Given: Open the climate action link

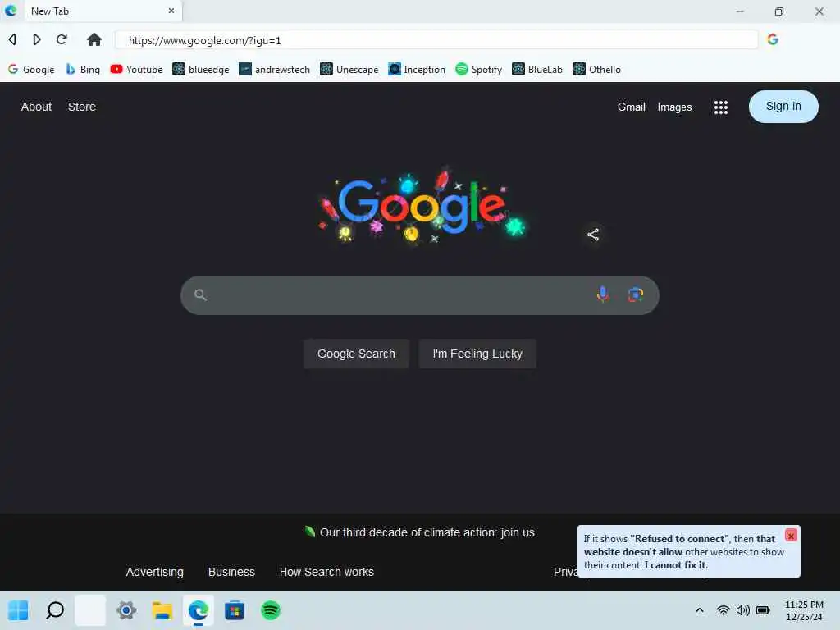Looking at the screenshot, I should coord(427,532).
